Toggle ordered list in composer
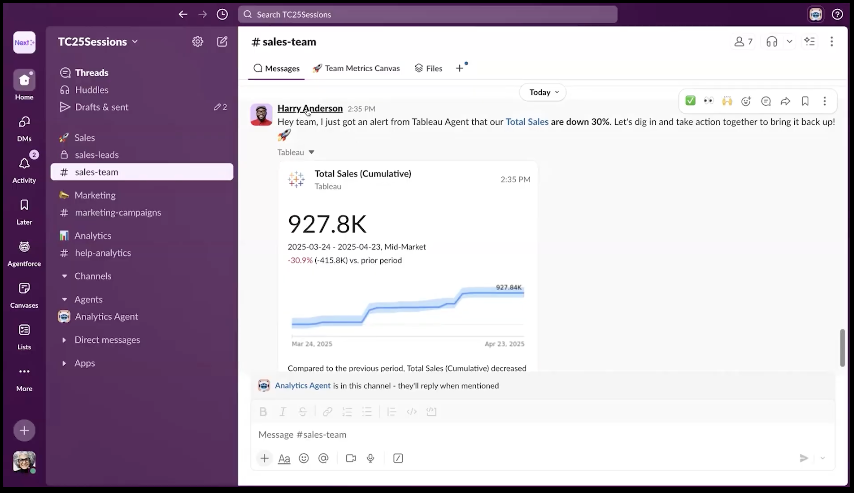This screenshot has height=493, width=854. click(x=347, y=412)
